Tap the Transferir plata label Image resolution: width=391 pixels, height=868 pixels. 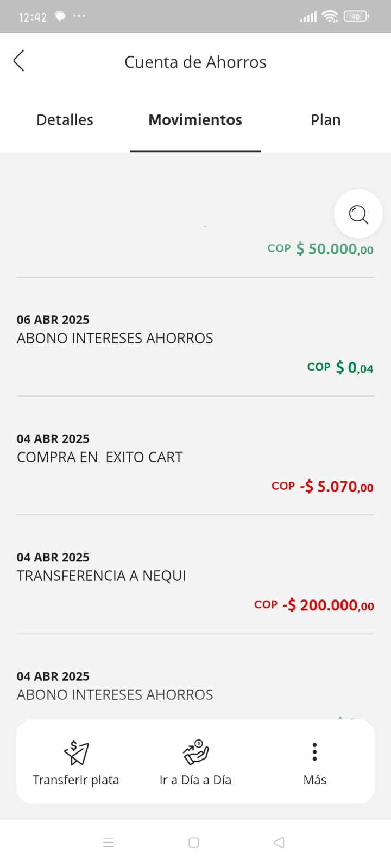[76, 780]
